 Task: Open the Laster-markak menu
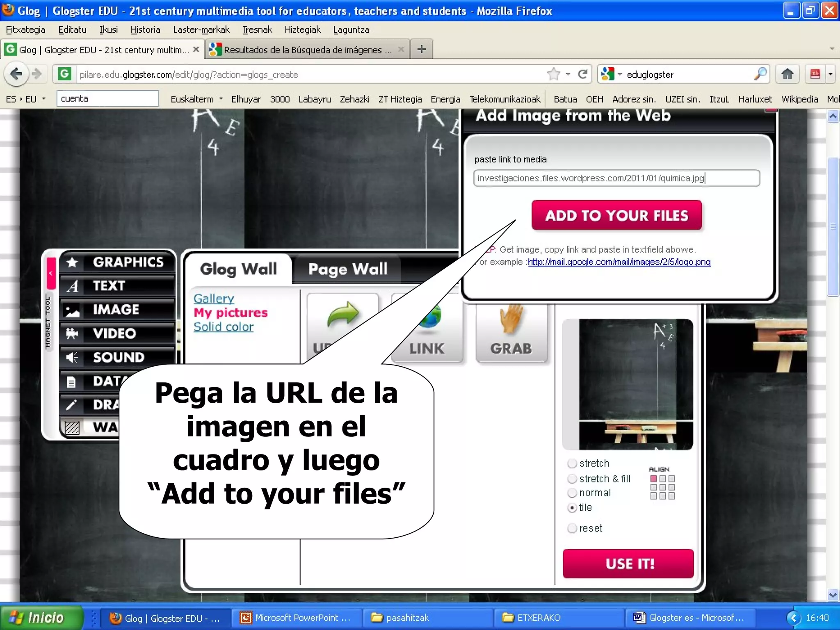click(x=201, y=30)
